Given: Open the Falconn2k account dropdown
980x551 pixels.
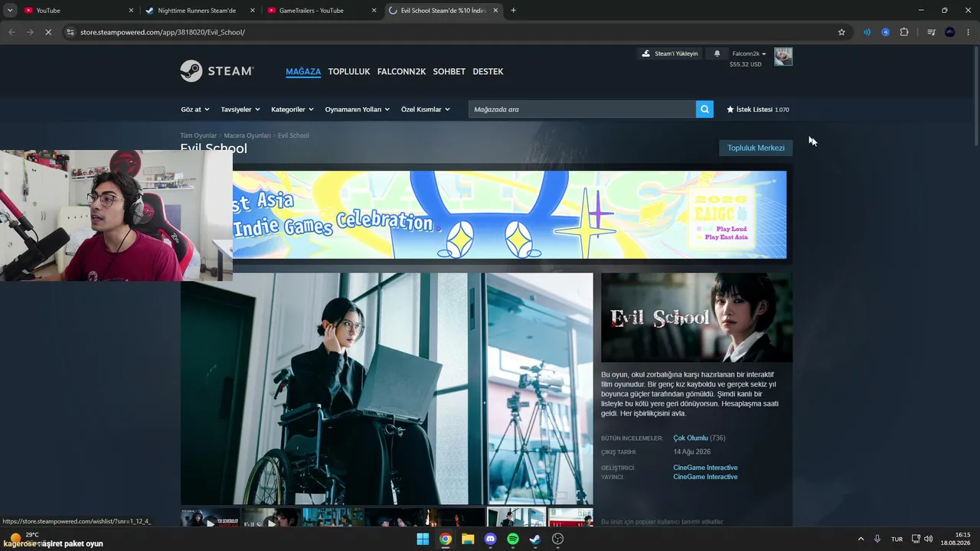Looking at the screenshot, I should click(x=750, y=54).
